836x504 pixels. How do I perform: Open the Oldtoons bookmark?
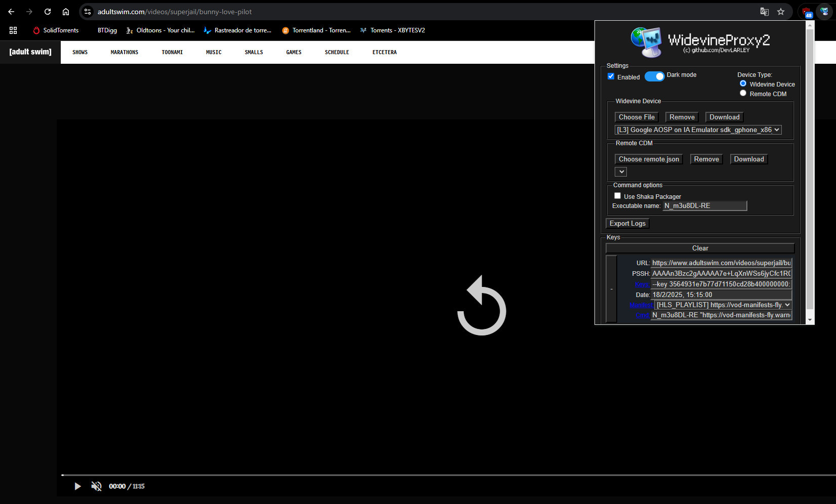tap(160, 30)
